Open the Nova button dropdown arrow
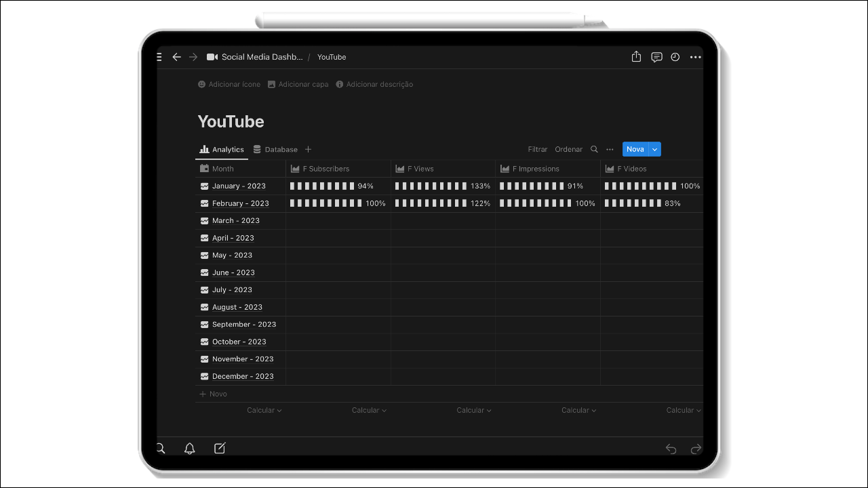This screenshot has width=868, height=488. coord(654,149)
